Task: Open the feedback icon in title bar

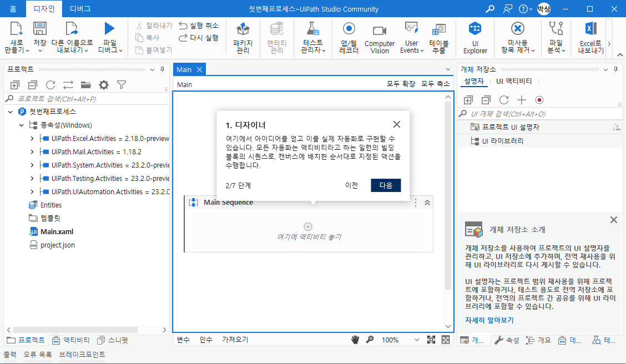Action: coord(507,9)
